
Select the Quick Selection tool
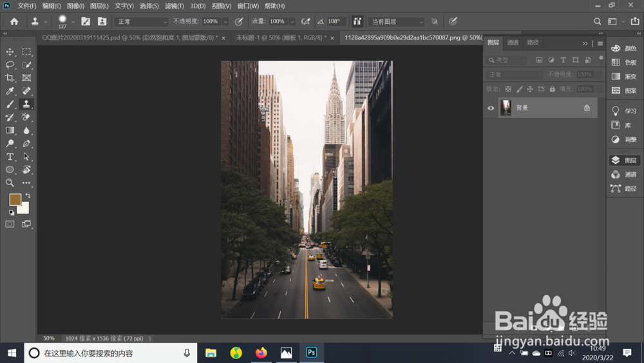pyautogui.click(x=26, y=65)
